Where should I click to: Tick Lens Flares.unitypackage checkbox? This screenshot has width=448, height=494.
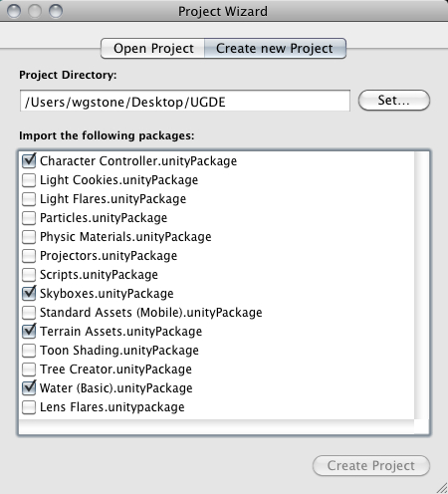point(29,407)
